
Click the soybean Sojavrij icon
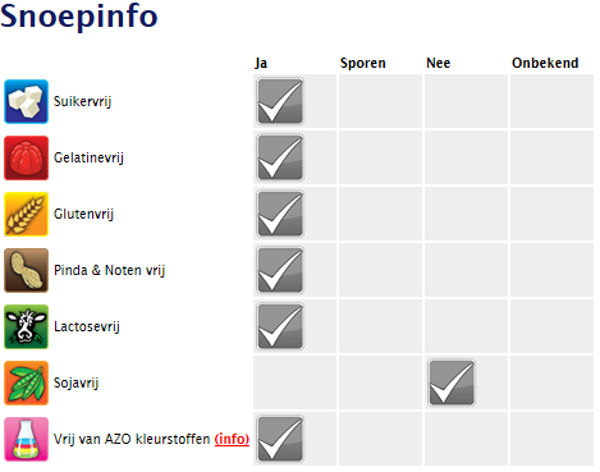(26, 382)
